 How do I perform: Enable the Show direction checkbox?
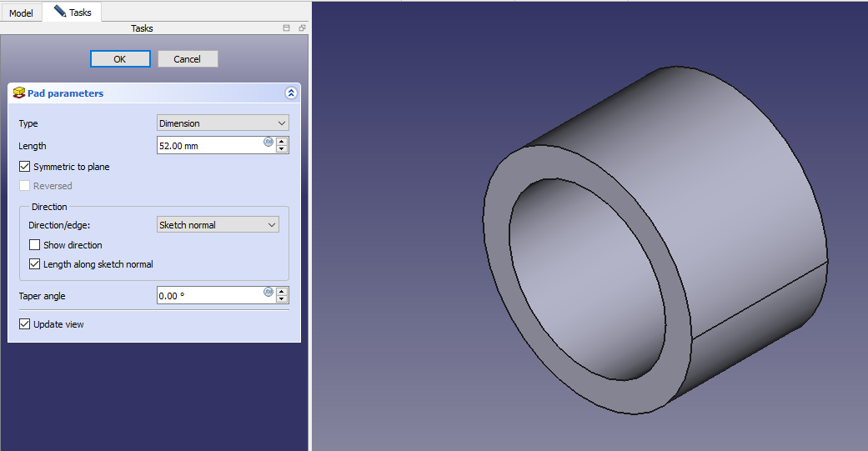click(35, 245)
